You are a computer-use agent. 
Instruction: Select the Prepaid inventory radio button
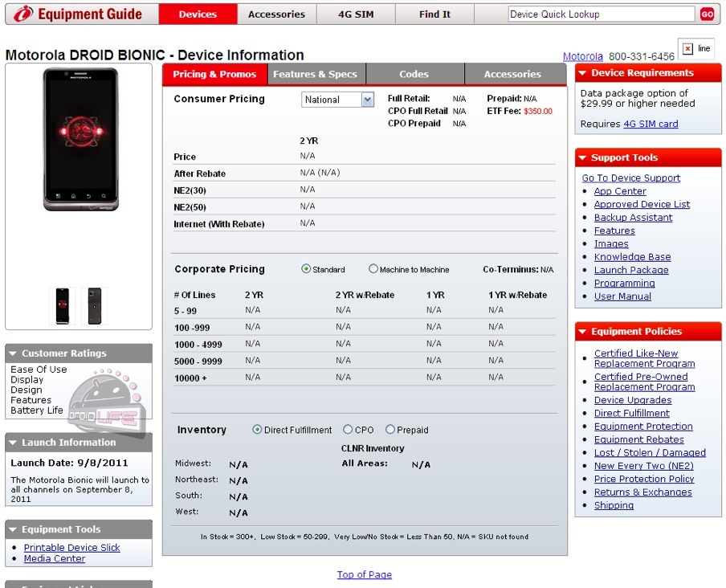pos(390,430)
